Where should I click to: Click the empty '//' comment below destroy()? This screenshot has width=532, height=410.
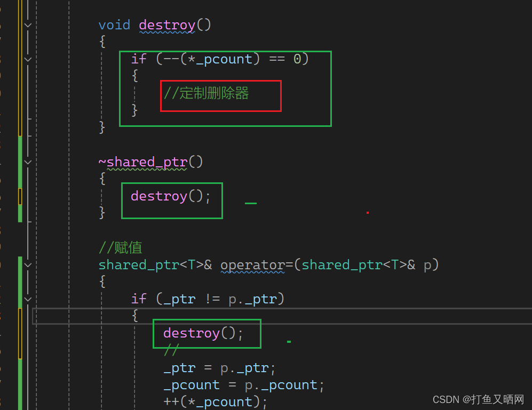click(171, 350)
